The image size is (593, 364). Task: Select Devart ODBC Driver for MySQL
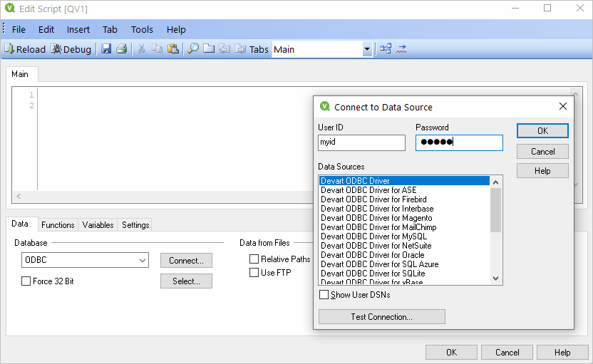[x=373, y=236]
